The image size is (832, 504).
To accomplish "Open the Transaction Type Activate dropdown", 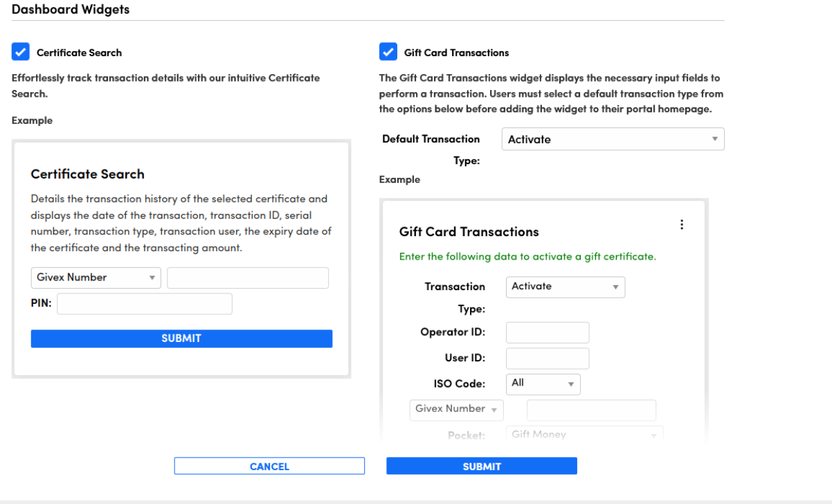I will (x=565, y=287).
